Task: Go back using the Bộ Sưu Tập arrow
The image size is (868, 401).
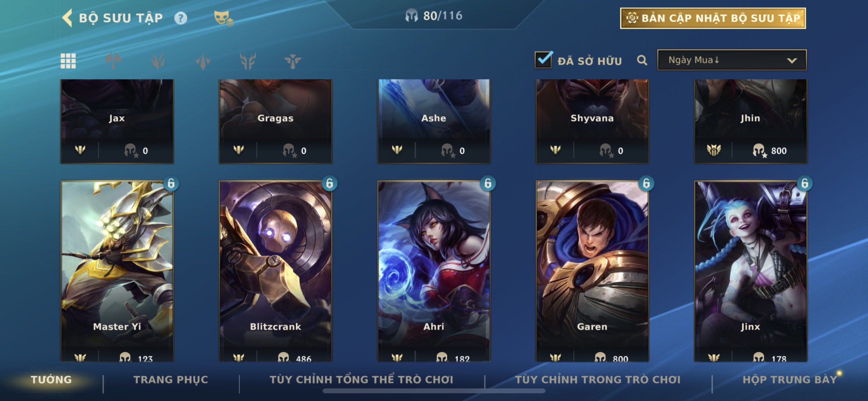Action: tap(67, 17)
